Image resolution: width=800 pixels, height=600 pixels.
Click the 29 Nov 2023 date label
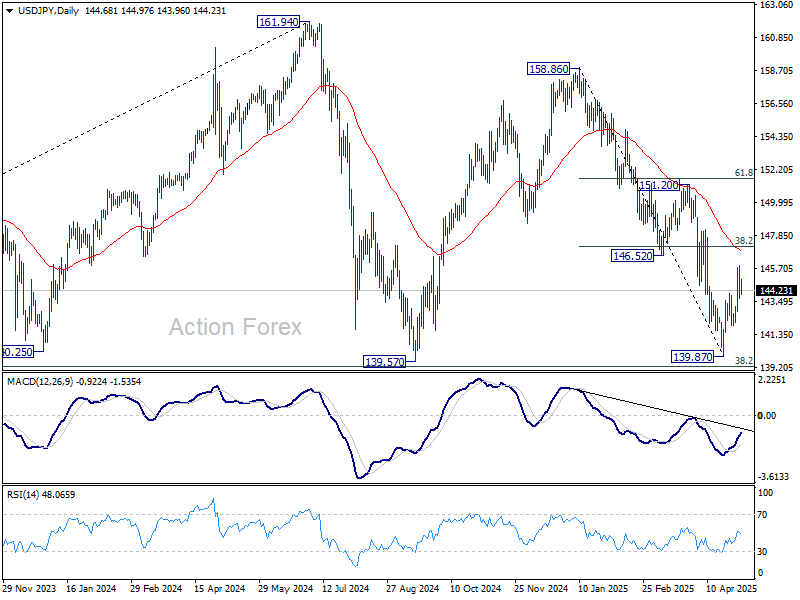coord(29,590)
